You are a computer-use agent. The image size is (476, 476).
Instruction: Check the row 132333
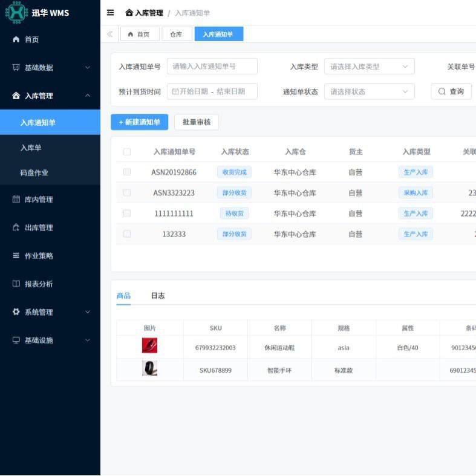pyautogui.click(x=127, y=233)
